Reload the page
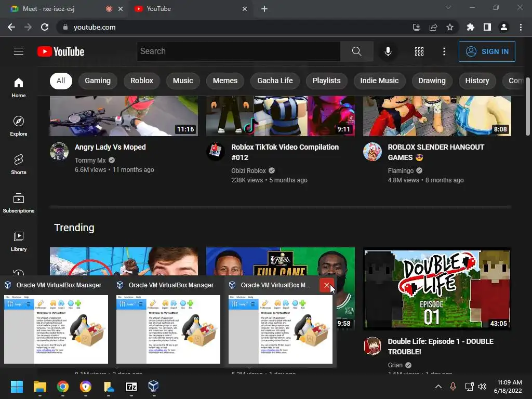 click(x=45, y=27)
